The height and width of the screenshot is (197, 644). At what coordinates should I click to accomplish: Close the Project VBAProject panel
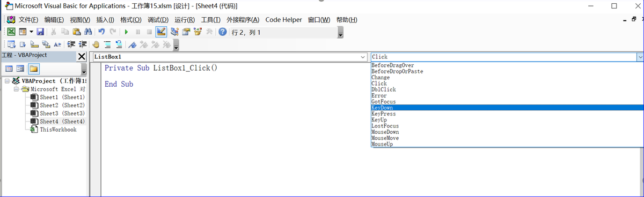coord(82,56)
